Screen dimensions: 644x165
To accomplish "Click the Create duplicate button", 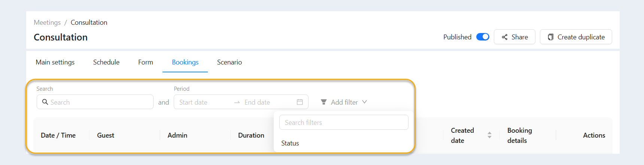I will tap(576, 37).
